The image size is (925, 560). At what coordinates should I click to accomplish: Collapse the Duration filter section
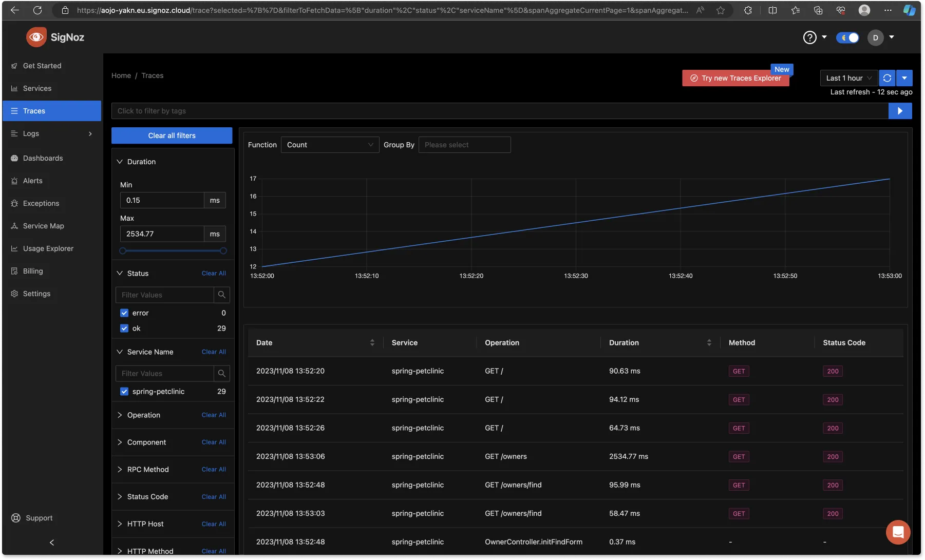[x=120, y=162]
